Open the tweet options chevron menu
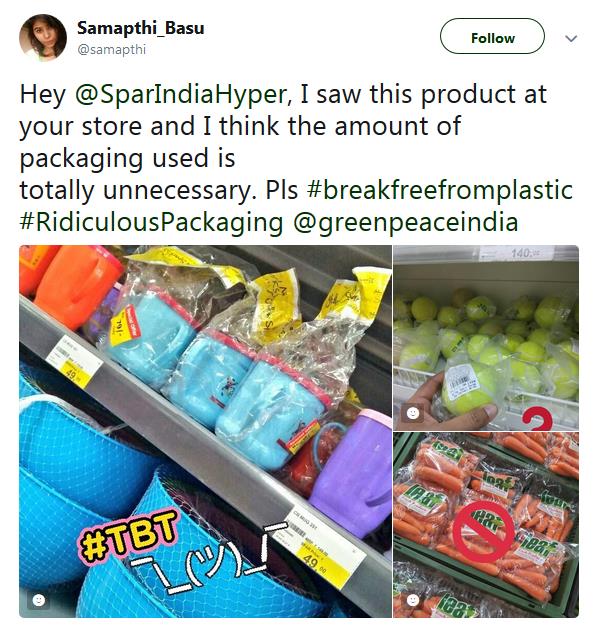597x633 pixels. 571,39
